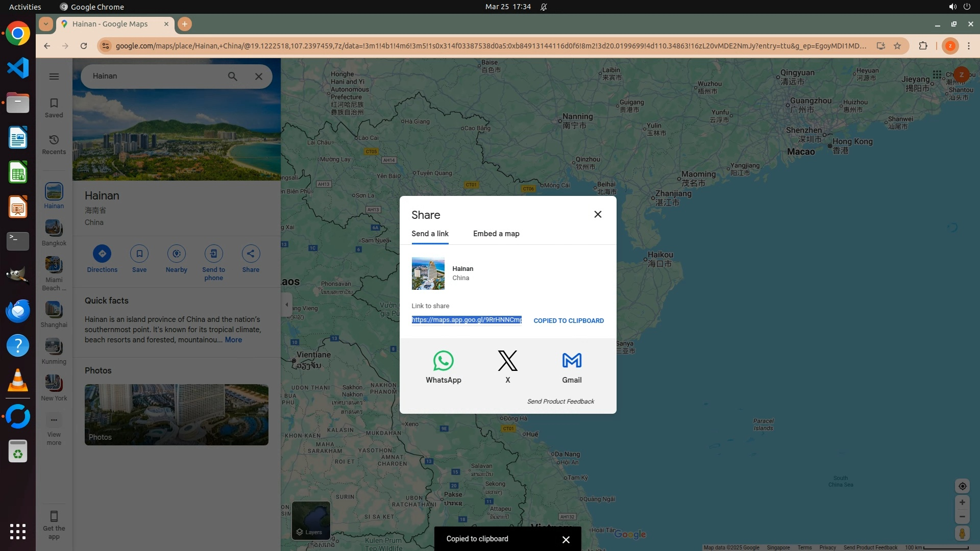Toggle notifications bell in top bar

coord(544,7)
